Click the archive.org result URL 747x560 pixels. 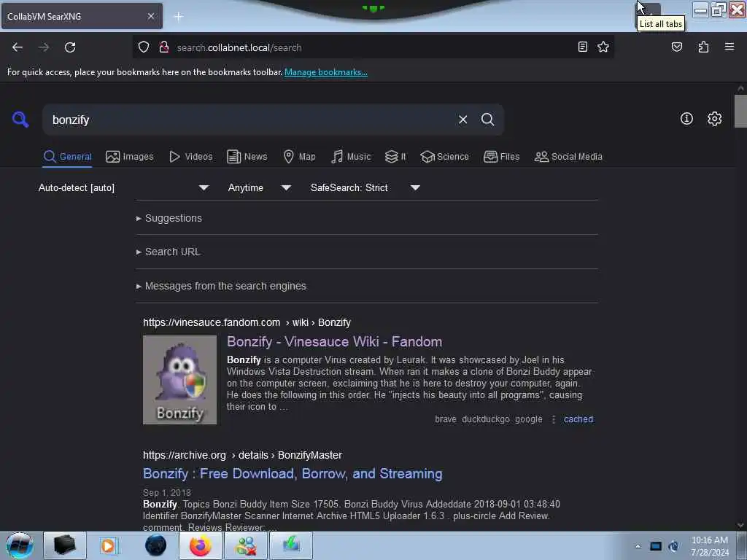tap(242, 455)
